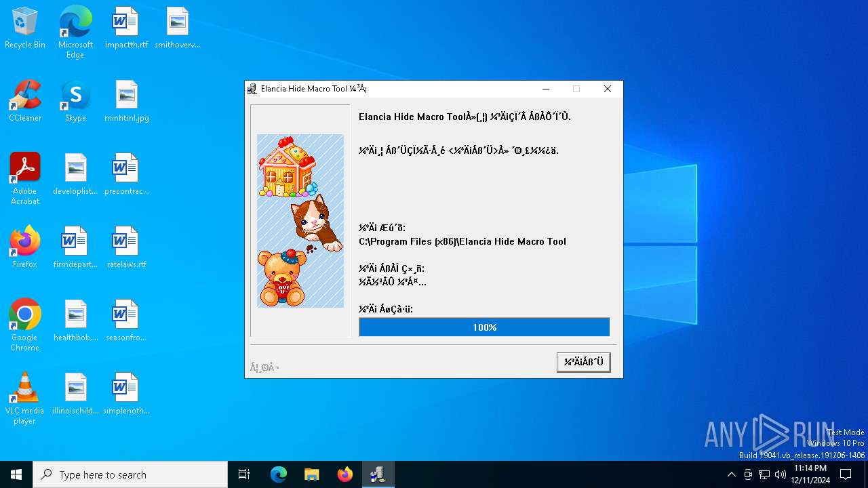Select the illinoischild image file
The width and height of the screenshot is (868, 488).
(x=75, y=394)
